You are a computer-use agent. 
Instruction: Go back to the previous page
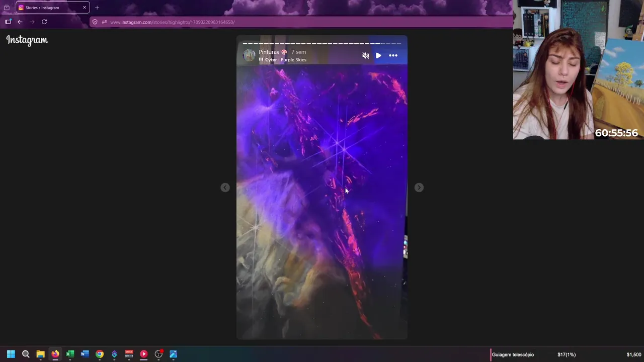20,22
